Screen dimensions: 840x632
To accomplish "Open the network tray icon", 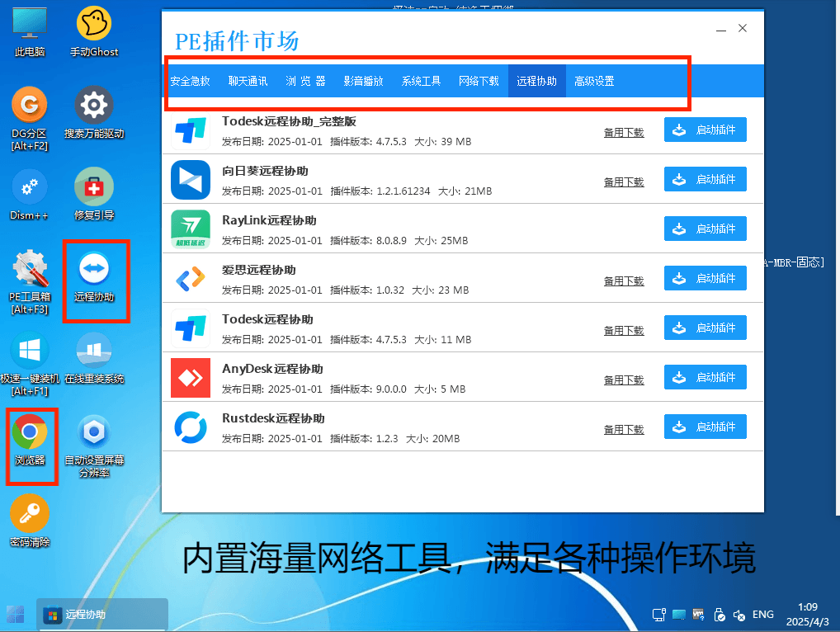I will 659,615.
